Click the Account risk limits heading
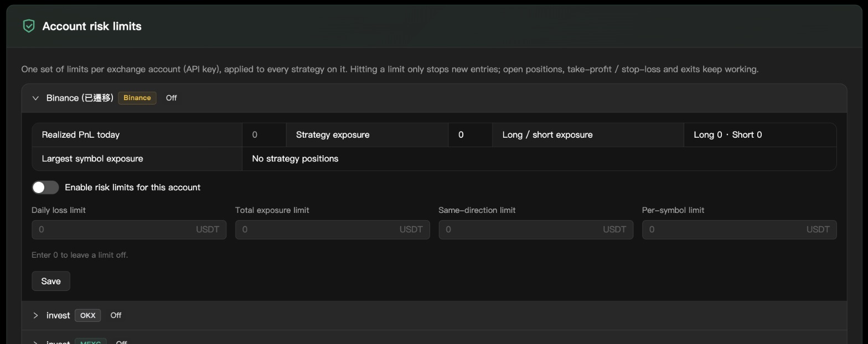The height and width of the screenshot is (344, 868). (x=92, y=26)
